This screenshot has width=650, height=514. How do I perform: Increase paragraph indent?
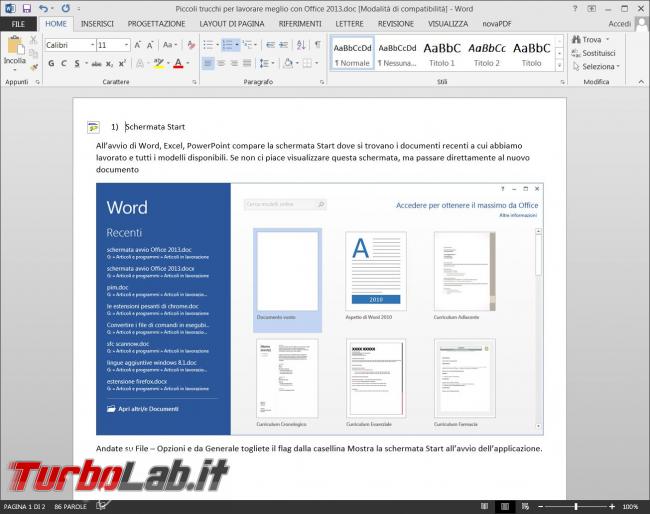coord(284,45)
